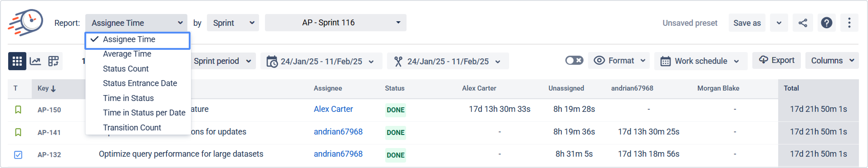Expand the Columns dropdown

(x=832, y=61)
